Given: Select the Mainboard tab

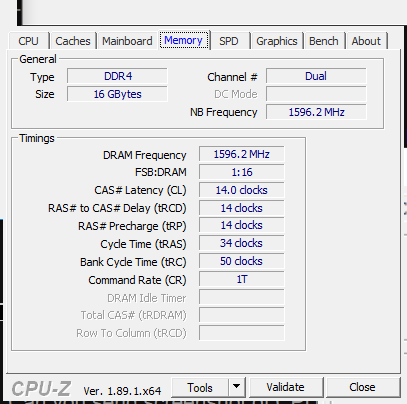Looking at the screenshot, I should [127, 41].
